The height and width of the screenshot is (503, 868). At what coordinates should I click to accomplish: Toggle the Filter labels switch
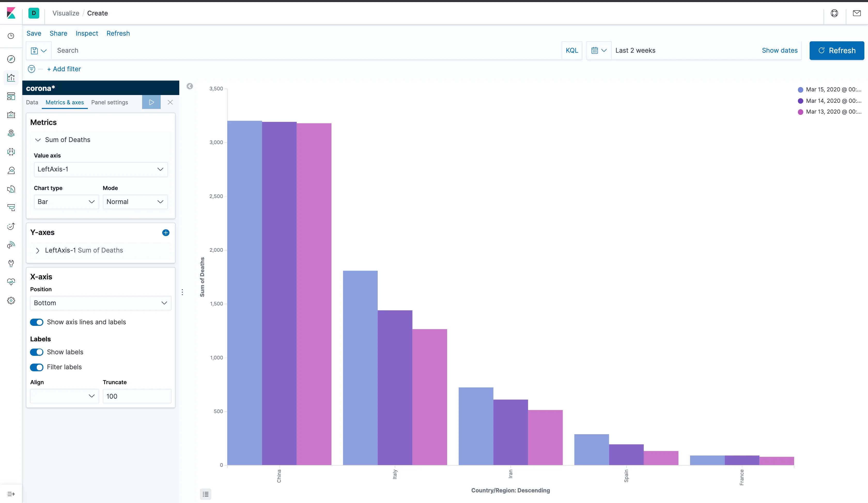pyautogui.click(x=37, y=367)
